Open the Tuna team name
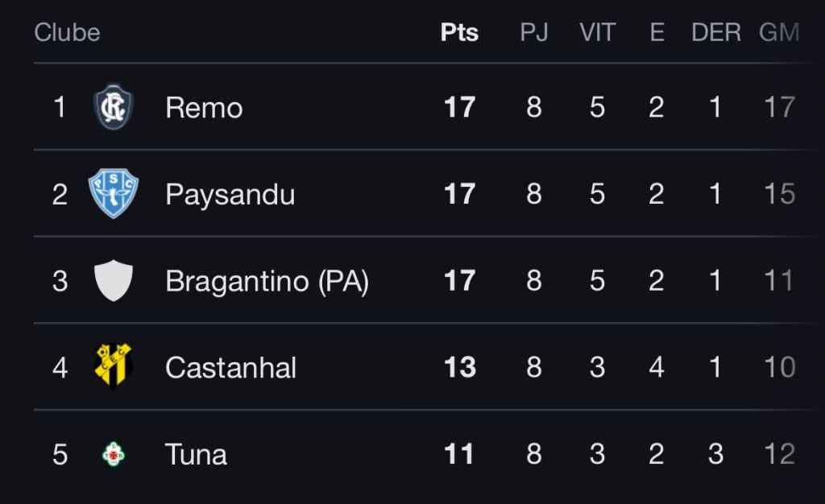 click(196, 454)
